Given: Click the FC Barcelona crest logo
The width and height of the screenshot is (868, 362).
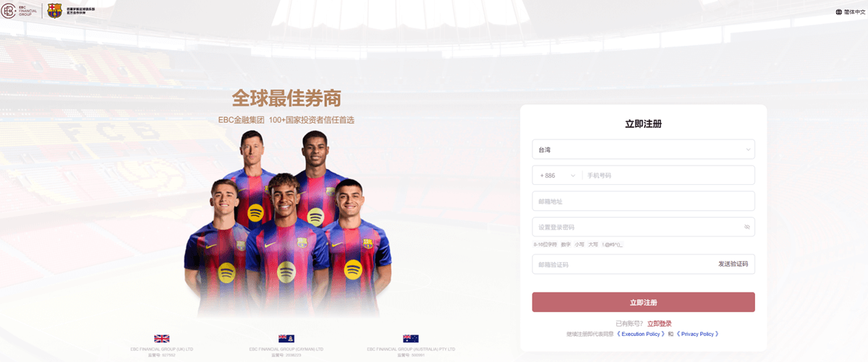Looking at the screenshot, I should pyautogui.click(x=54, y=10).
